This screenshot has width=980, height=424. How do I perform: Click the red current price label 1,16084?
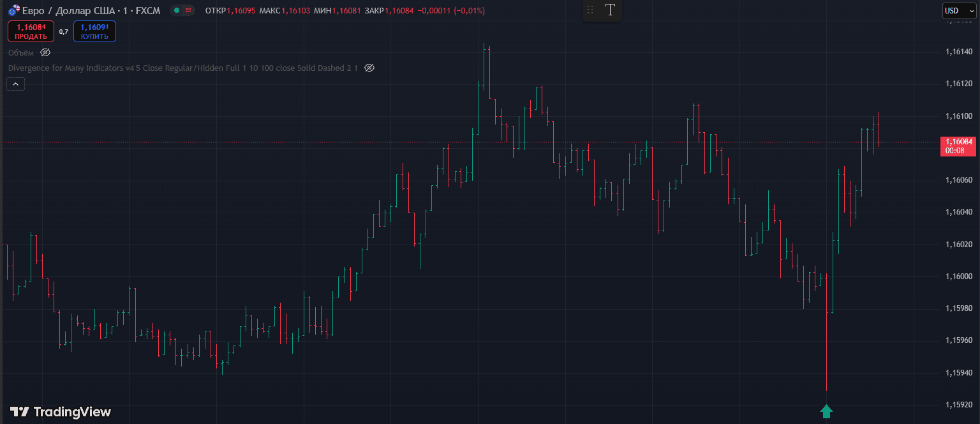[x=958, y=146]
